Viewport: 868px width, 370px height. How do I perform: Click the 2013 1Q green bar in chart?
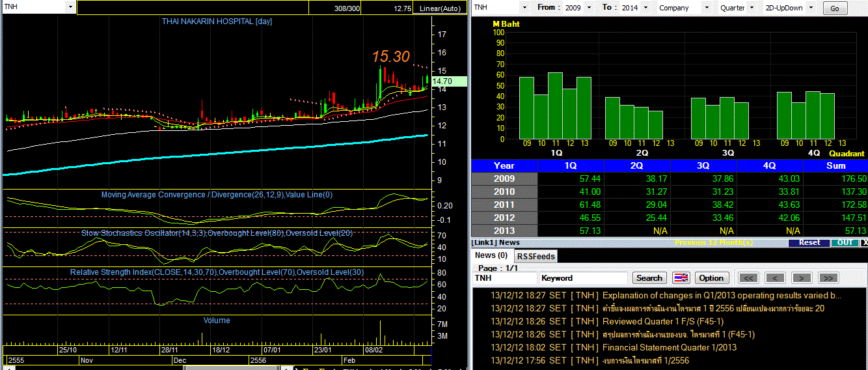(x=584, y=107)
